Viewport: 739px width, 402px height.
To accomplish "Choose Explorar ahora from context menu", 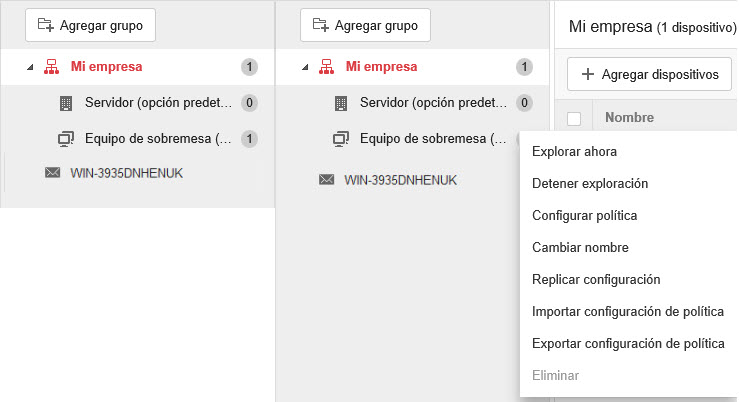I will pos(574,152).
